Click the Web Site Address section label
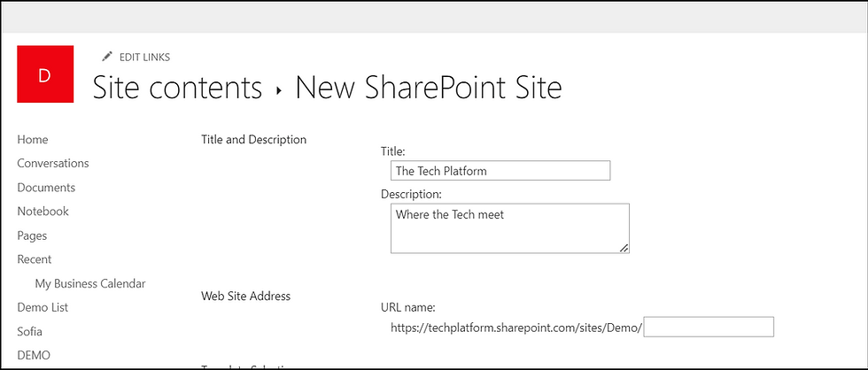868x370 pixels. (x=246, y=297)
